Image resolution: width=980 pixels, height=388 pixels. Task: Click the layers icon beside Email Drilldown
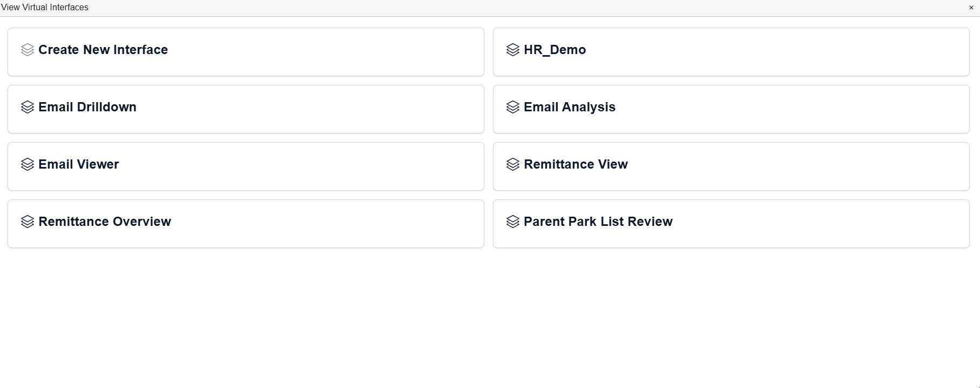(28, 107)
